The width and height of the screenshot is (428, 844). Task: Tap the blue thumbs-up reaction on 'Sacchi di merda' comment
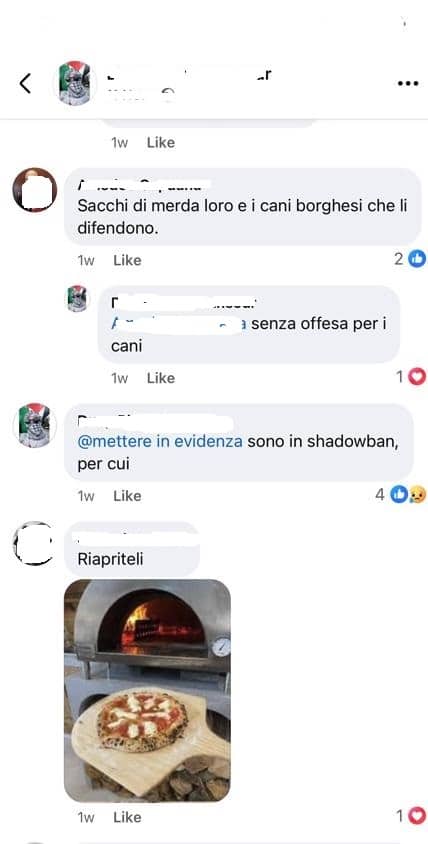(x=417, y=259)
